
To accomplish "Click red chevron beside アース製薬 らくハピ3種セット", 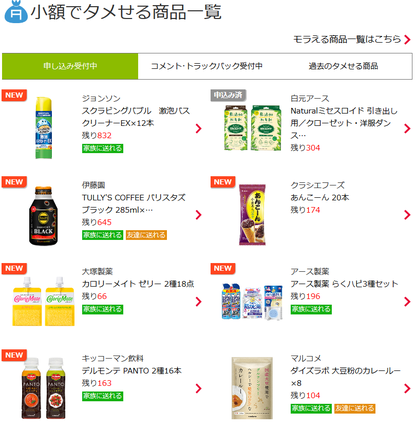I will [407, 302].
